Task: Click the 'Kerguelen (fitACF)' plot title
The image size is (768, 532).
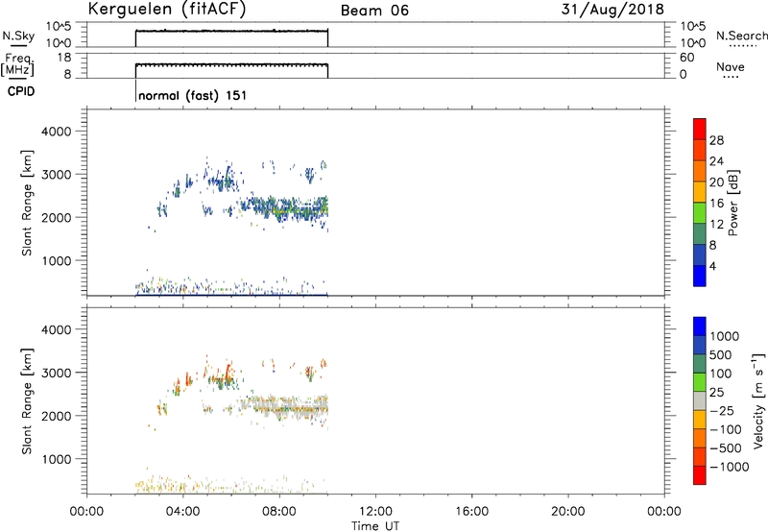Action: [166, 10]
